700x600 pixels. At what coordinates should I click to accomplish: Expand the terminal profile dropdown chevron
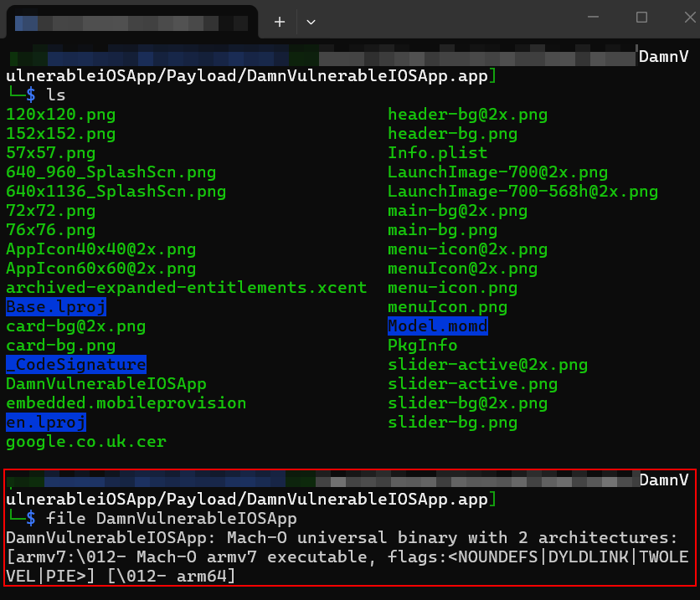[311, 21]
